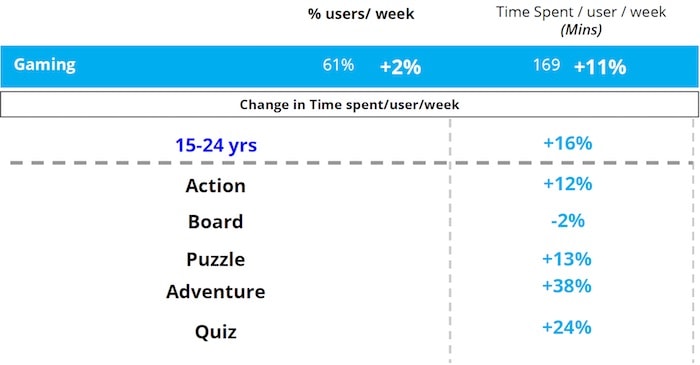Image resolution: width=700 pixels, height=365 pixels.
Task: Click the +12% Action value
Action: click(567, 183)
